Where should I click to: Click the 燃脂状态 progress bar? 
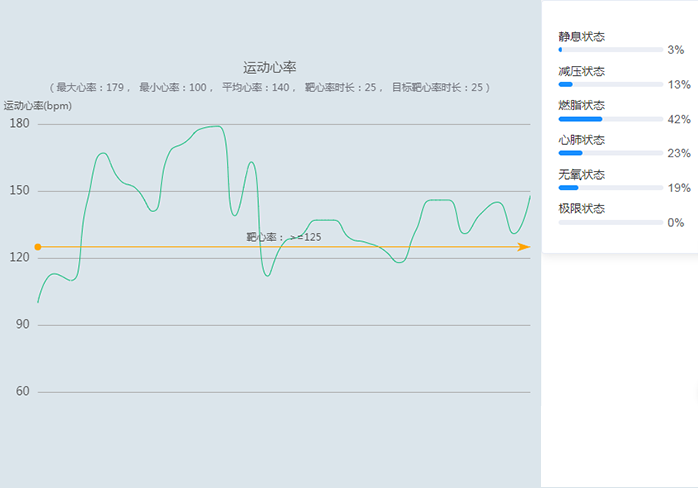[x=610, y=118]
